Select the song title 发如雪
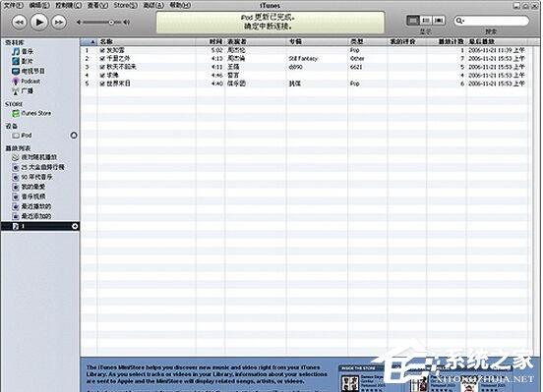 pos(115,50)
